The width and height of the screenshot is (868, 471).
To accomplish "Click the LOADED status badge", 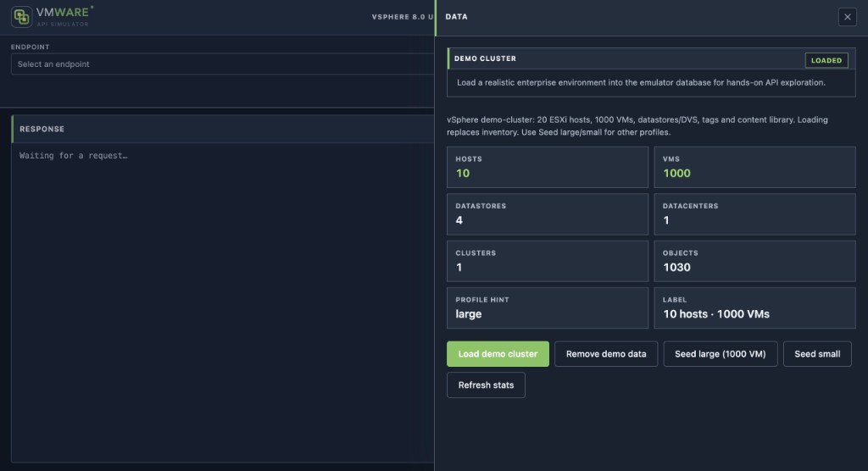I will 826,60.
